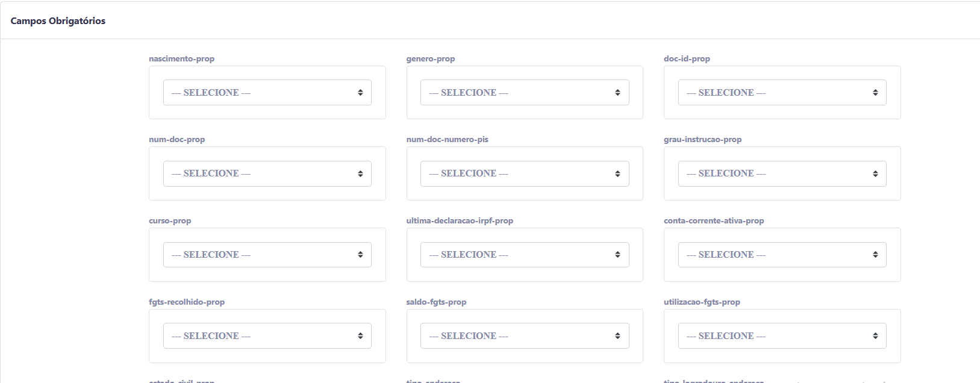Click the nascimento-prop field label
980x383 pixels.
click(x=181, y=59)
